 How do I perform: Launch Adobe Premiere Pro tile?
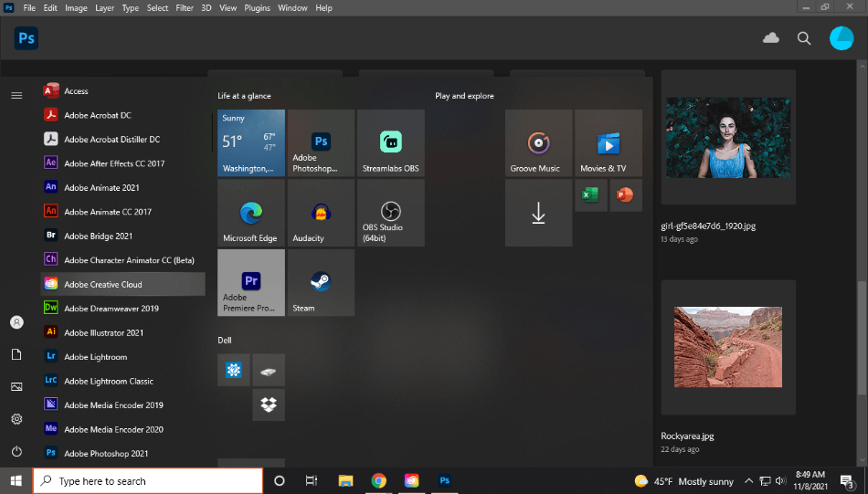(251, 283)
